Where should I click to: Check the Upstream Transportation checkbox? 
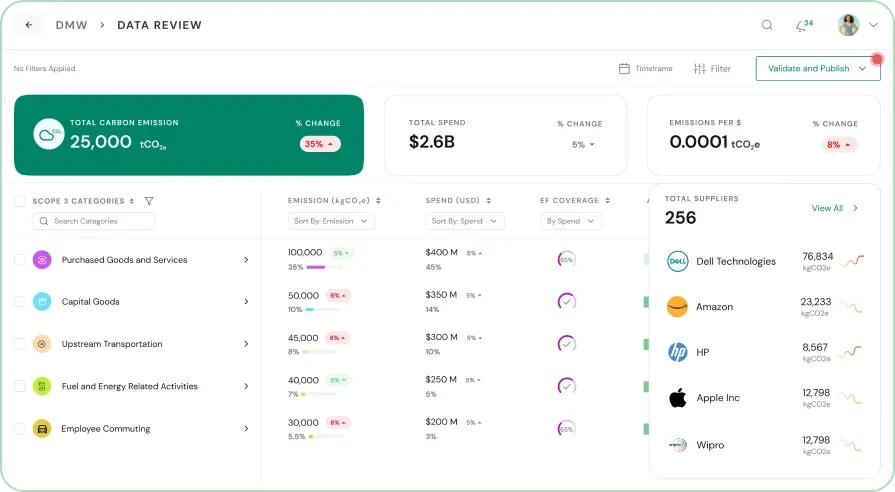pyautogui.click(x=20, y=344)
